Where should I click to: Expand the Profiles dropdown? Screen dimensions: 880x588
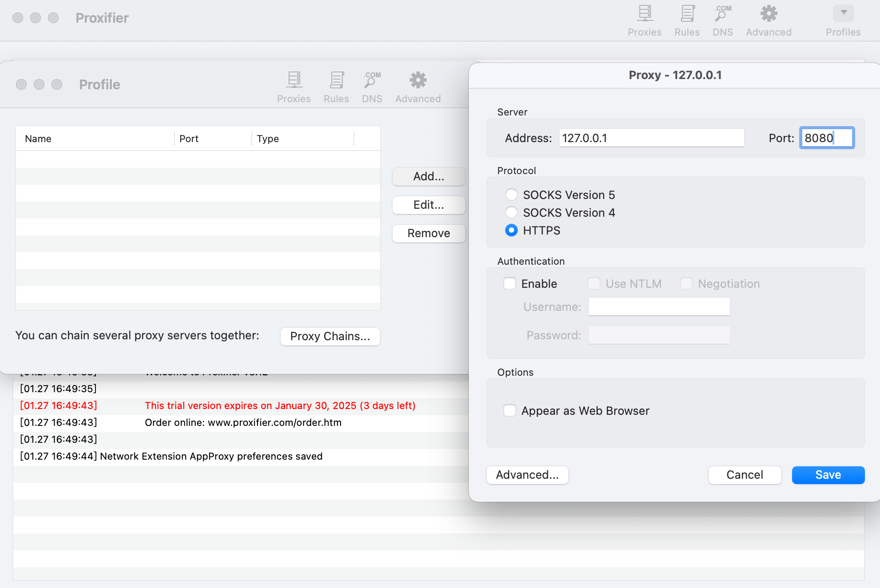[843, 13]
